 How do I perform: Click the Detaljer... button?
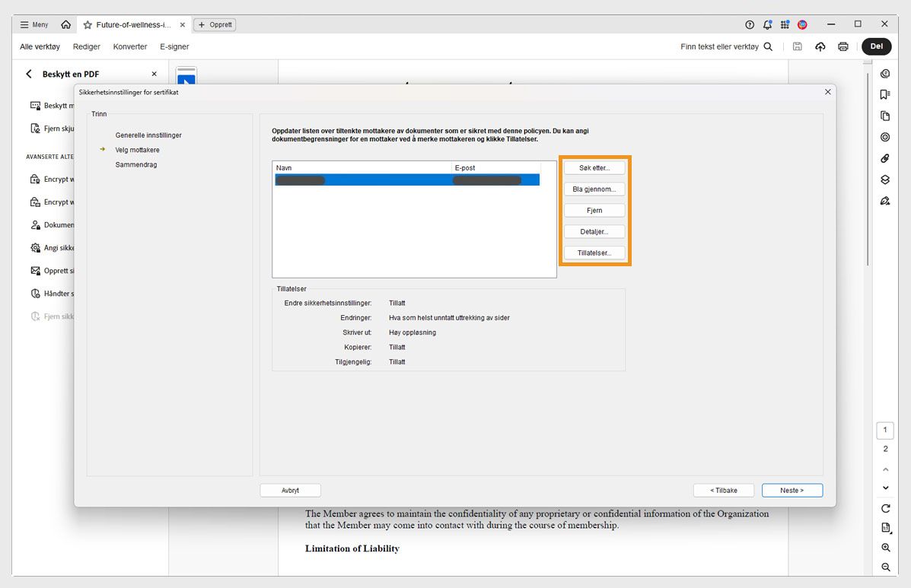click(594, 231)
